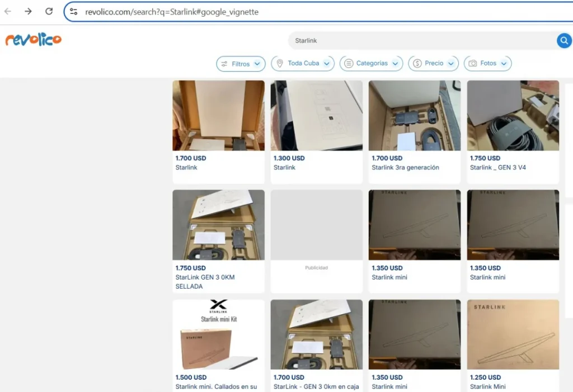
Task: Click the blue magnifier search button
Action: (564, 41)
